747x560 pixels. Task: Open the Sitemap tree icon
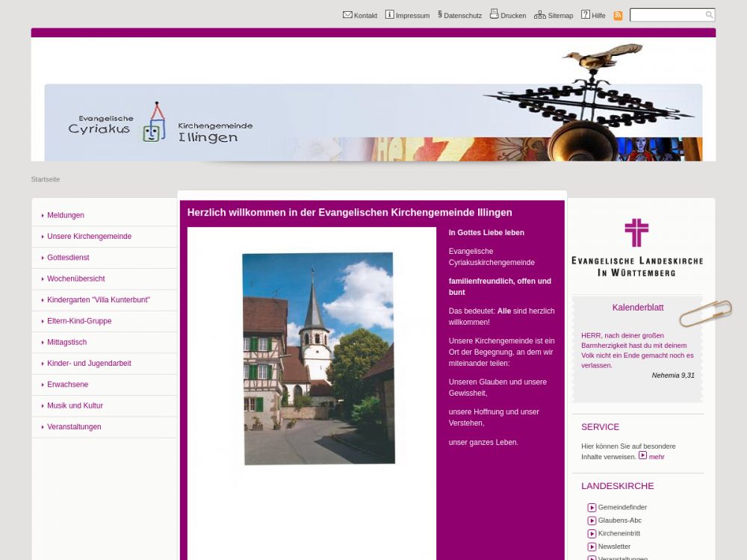[539, 14]
